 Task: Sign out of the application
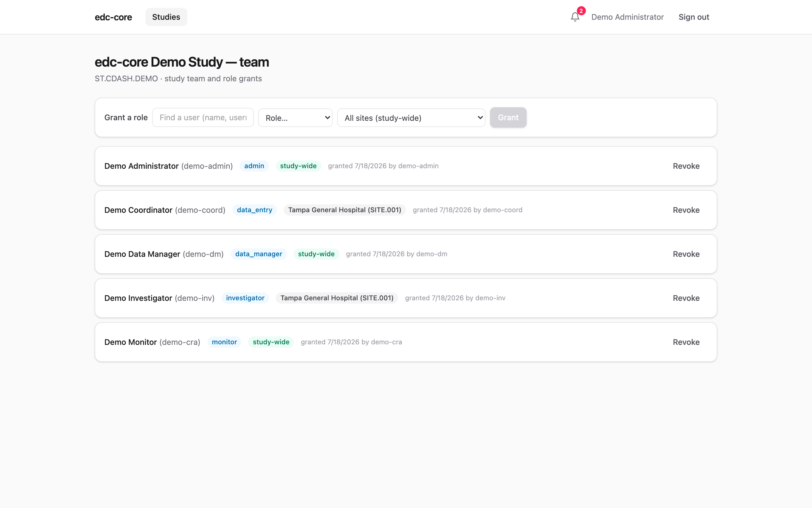[x=694, y=17]
